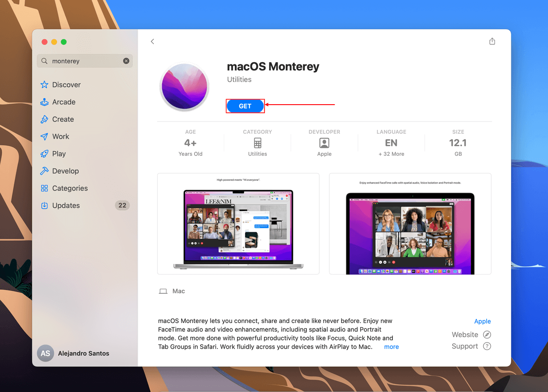Show Updates section label
The image size is (548, 392).
(66, 206)
